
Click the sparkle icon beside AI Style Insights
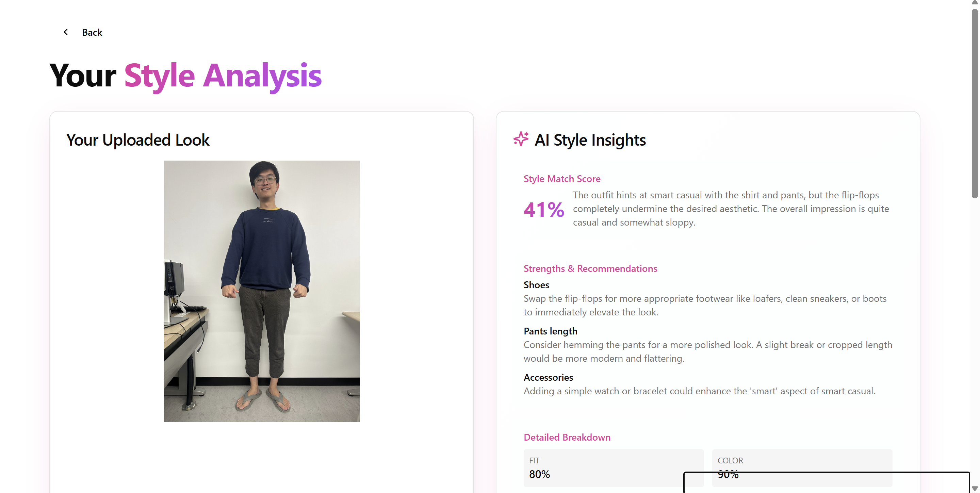click(521, 139)
